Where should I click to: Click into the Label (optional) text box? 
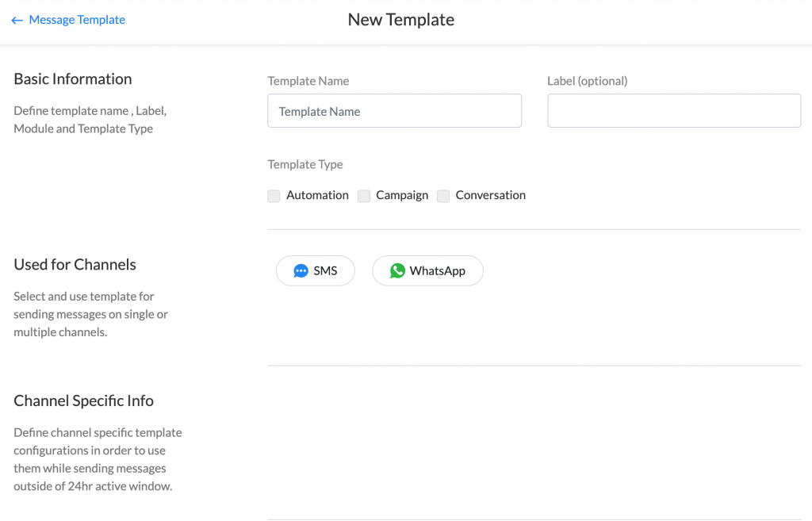[674, 111]
